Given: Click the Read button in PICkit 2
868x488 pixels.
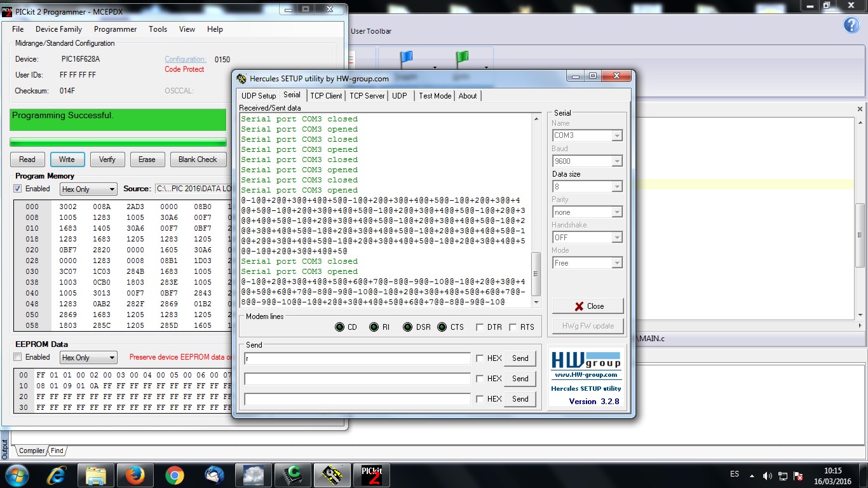Looking at the screenshot, I should (27, 159).
